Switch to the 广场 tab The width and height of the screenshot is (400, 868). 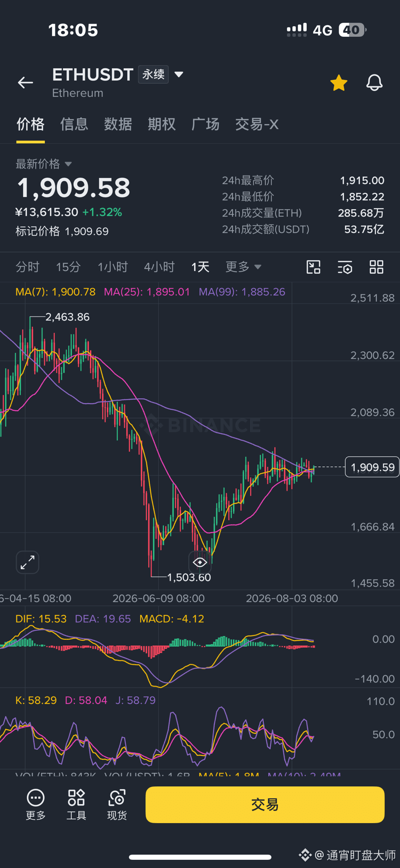coord(205,124)
